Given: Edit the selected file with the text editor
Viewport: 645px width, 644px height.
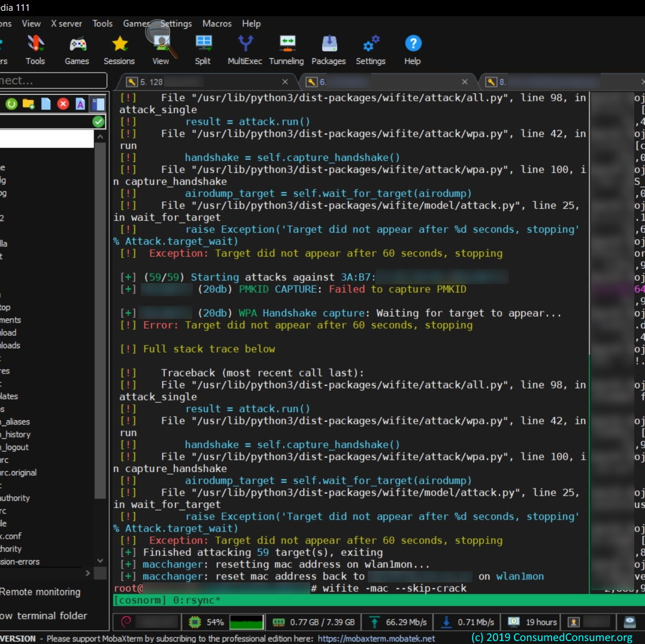Looking at the screenshot, I should click(x=78, y=104).
